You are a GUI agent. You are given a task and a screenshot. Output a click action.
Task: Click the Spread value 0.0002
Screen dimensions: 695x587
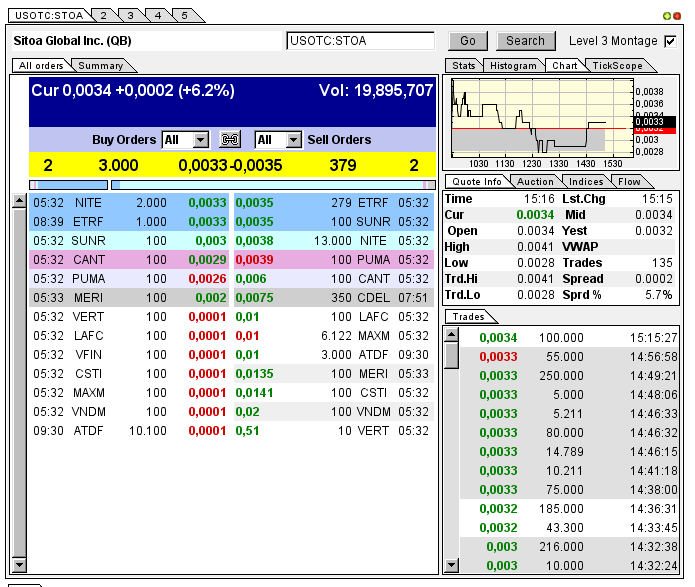pos(654,279)
